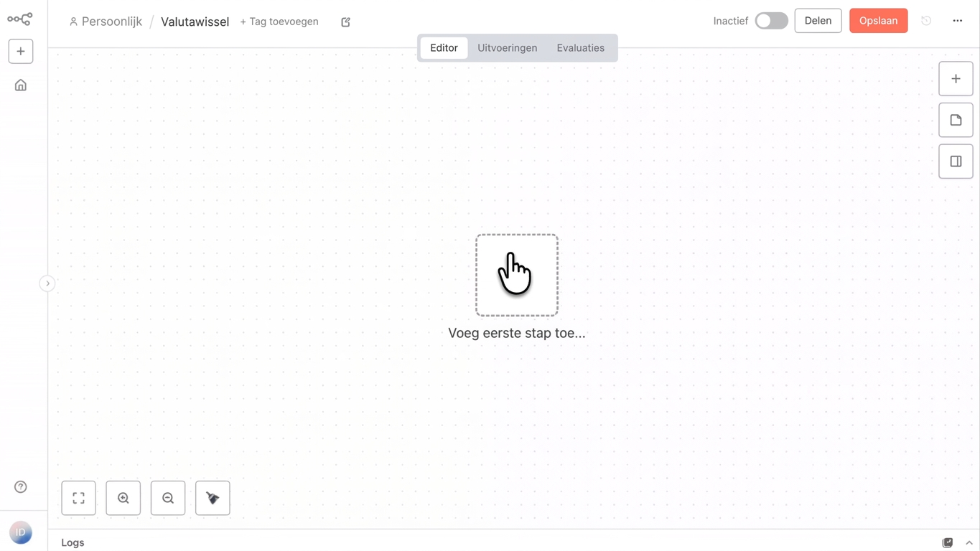Open the workflow history icon
The image size is (980, 551).
pyautogui.click(x=926, y=21)
